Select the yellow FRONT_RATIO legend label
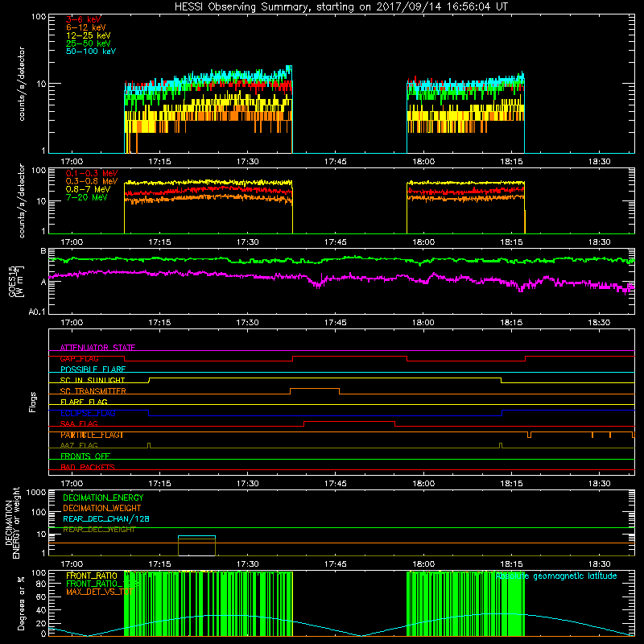 92,576
